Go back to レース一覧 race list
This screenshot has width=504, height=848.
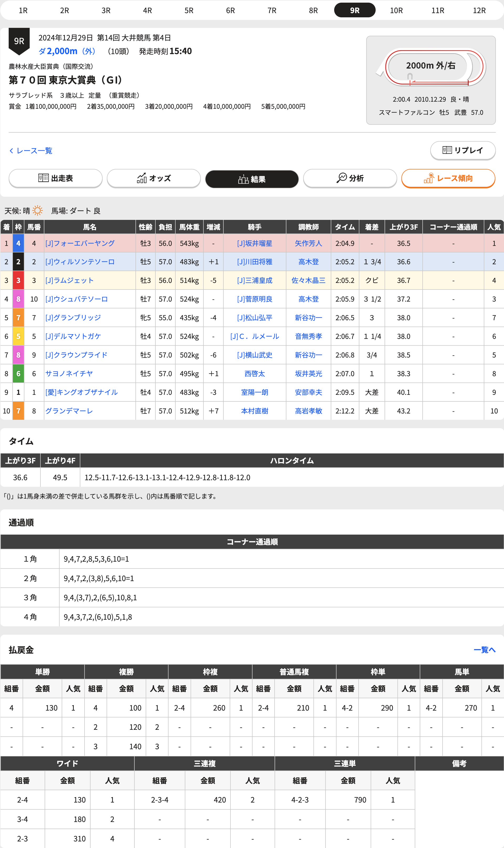click(x=31, y=151)
